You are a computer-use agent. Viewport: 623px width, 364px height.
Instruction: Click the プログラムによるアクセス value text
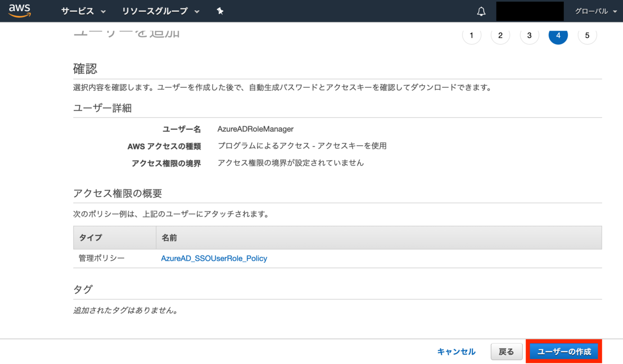pos(302,146)
